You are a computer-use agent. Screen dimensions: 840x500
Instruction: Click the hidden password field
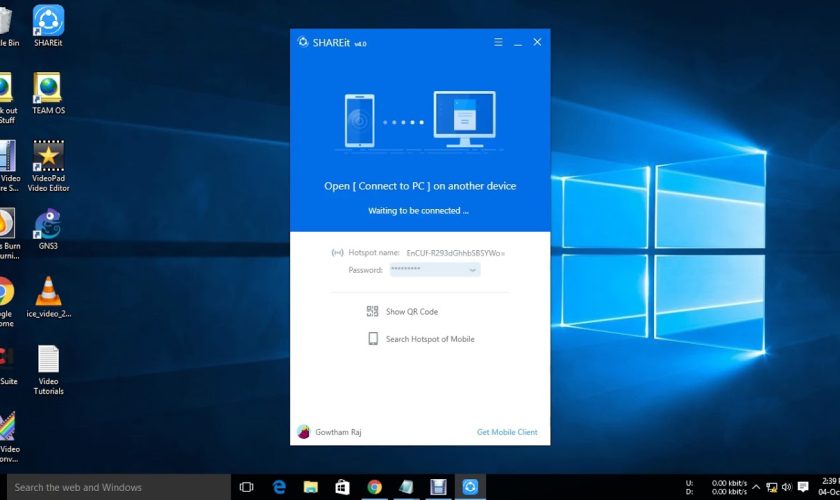tap(434, 270)
